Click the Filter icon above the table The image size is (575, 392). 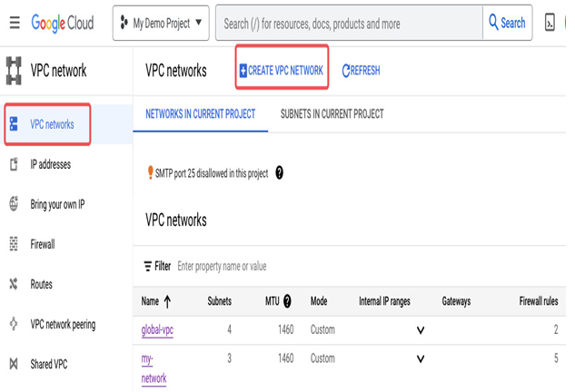point(147,266)
